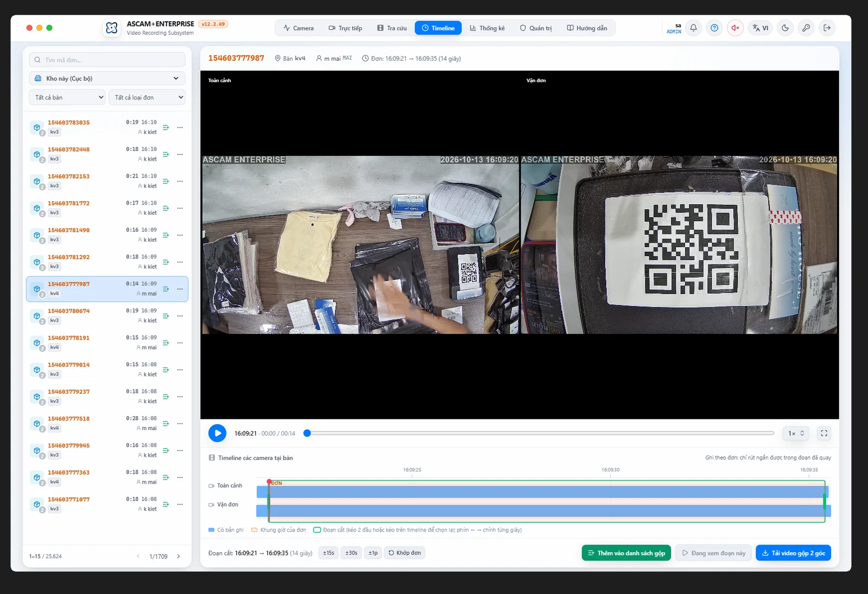Image resolution: width=868 pixels, height=594 pixels.
Task: Click the key icon in header
Action: pos(806,28)
